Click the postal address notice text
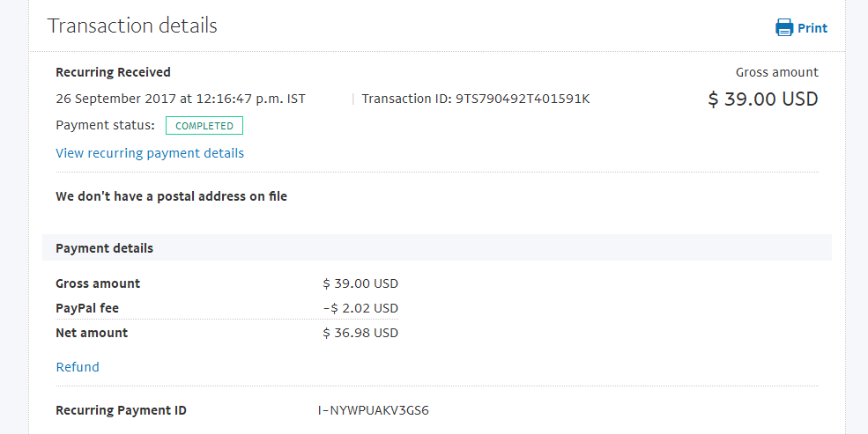The image size is (868, 434). pyautogui.click(x=172, y=196)
